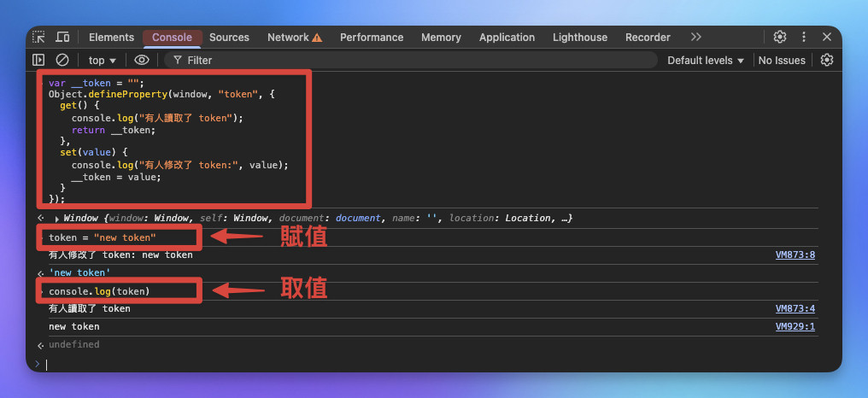Open source link VM873:8
This screenshot has width=868, height=398.
(795, 255)
